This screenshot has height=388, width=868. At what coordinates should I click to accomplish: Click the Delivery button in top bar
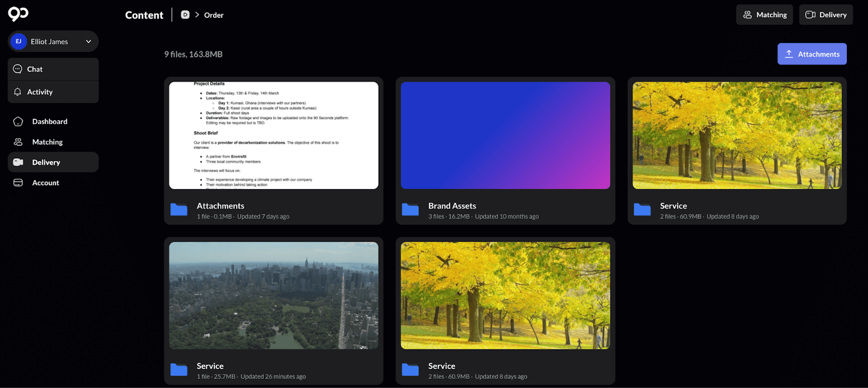tap(826, 15)
